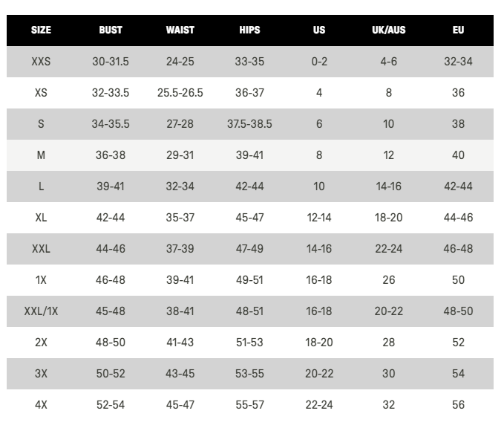Select the 4X size label
The width and height of the screenshot is (504, 428).
(x=41, y=405)
